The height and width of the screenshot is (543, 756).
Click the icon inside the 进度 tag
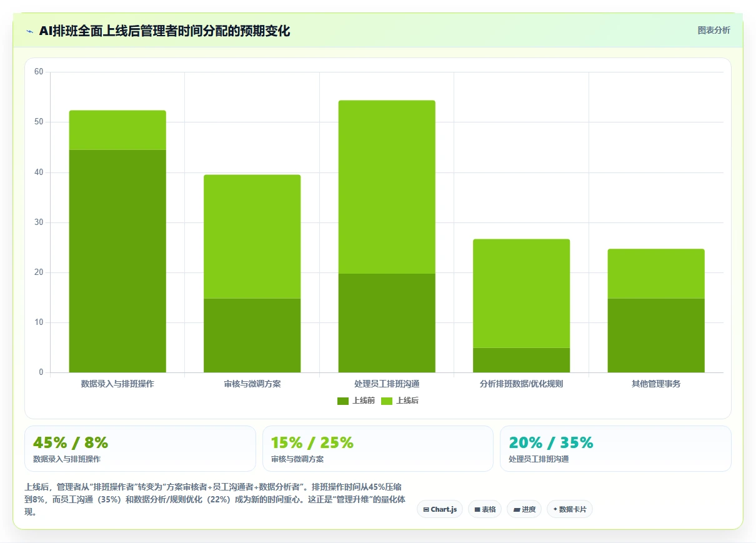517,510
